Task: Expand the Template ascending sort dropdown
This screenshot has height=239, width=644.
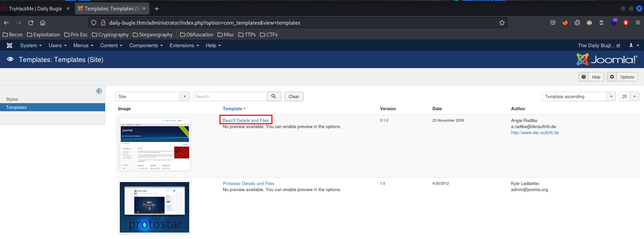Action: (x=579, y=96)
